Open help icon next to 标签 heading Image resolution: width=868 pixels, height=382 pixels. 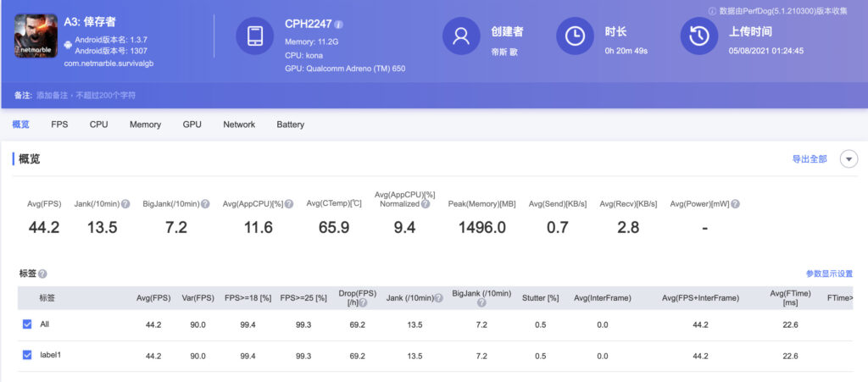tap(42, 274)
